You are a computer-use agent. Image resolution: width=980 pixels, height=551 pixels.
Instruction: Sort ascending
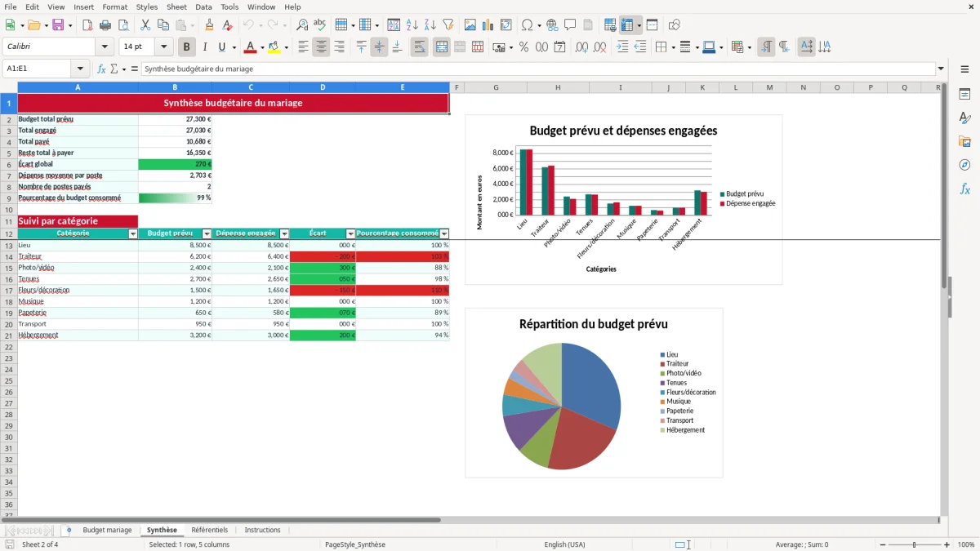412,25
